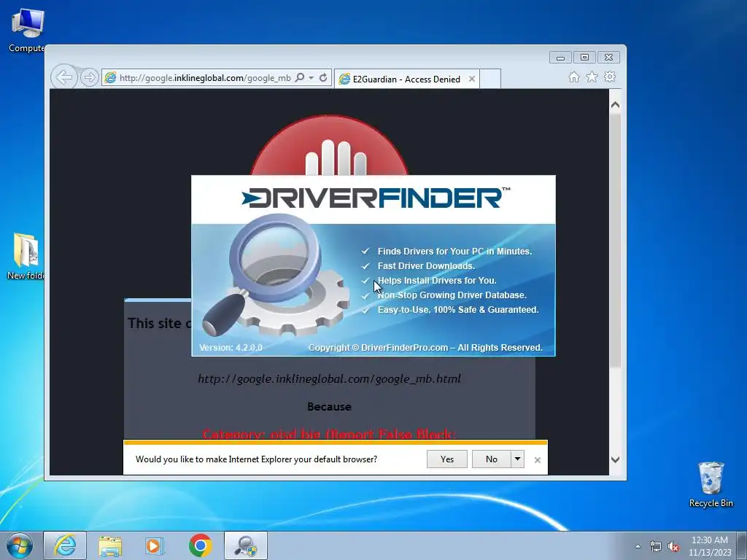Screen dimensions: 747x560
Task: Click DriverFinder taskbar icon
Action: pyautogui.click(x=246, y=545)
